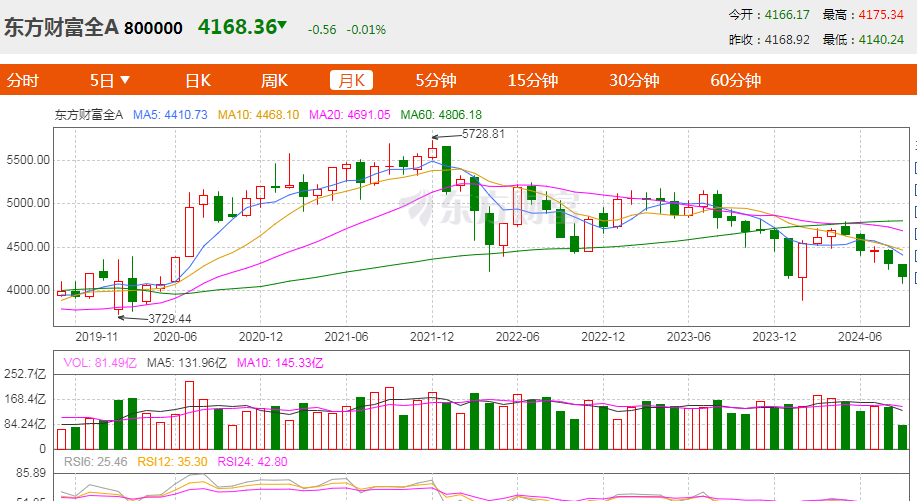Viewport: 917px width, 501px height.
Task: Click the 2023-12 date label
Action: tap(774, 337)
